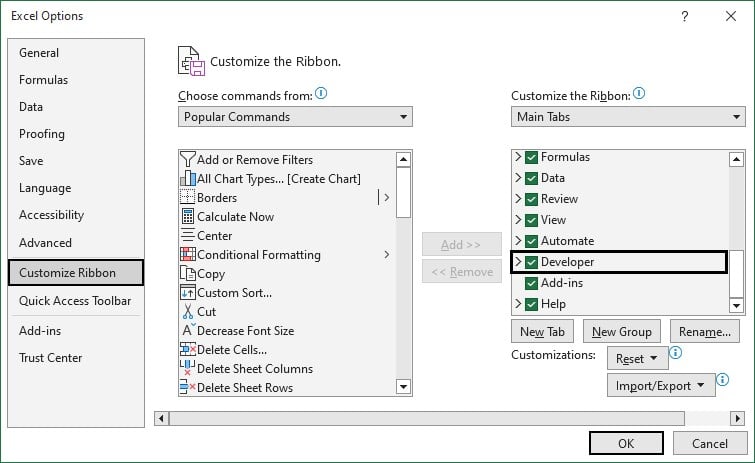This screenshot has height=463, width=755.
Task: Click the Delete Sheet Rows icon
Action: pos(187,386)
